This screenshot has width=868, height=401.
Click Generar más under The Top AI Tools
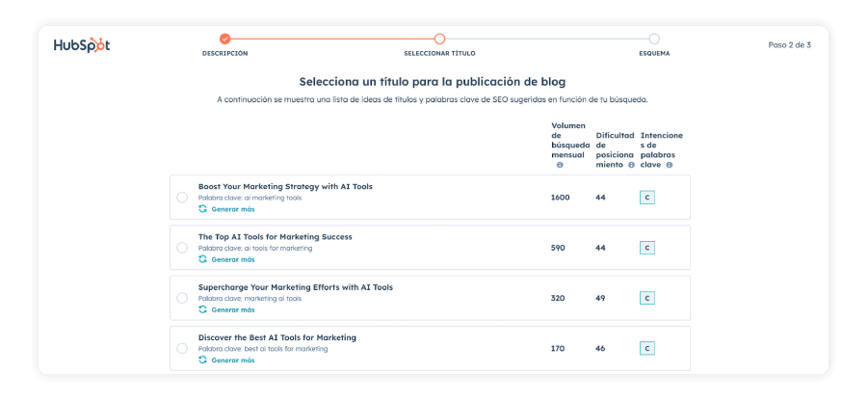[x=233, y=259]
